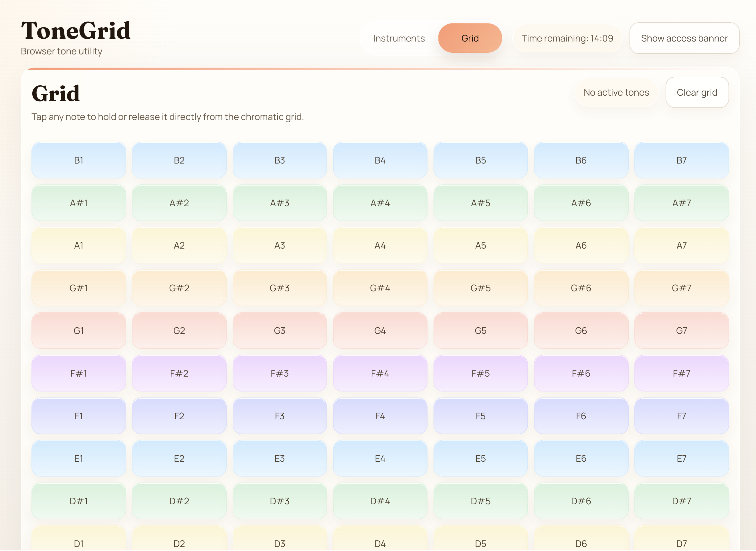The height and width of the screenshot is (551, 756).
Task: Click the No active tones badge
Action: click(616, 93)
